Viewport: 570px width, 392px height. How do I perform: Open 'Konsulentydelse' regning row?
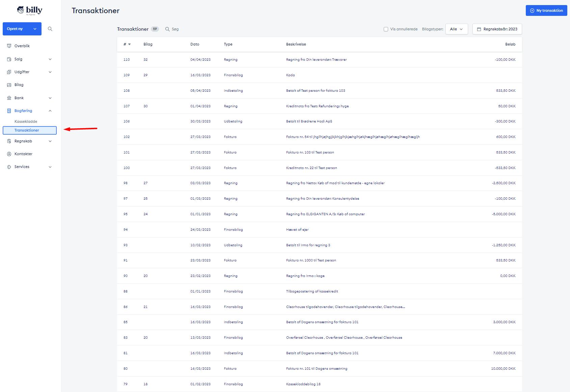(x=319, y=199)
